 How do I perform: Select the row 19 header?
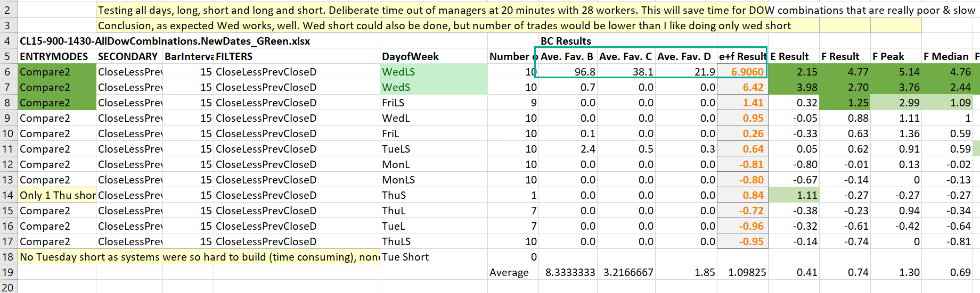click(8, 272)
